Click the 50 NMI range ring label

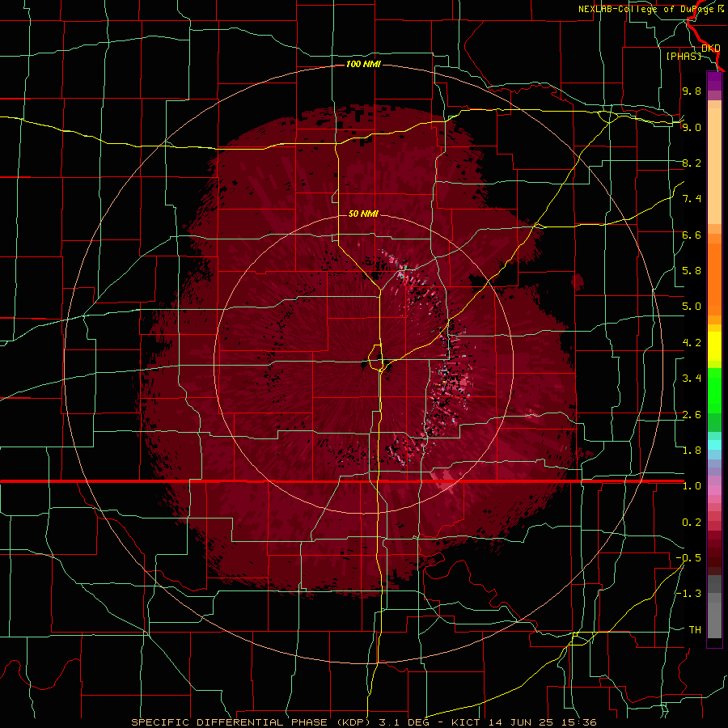363,214
